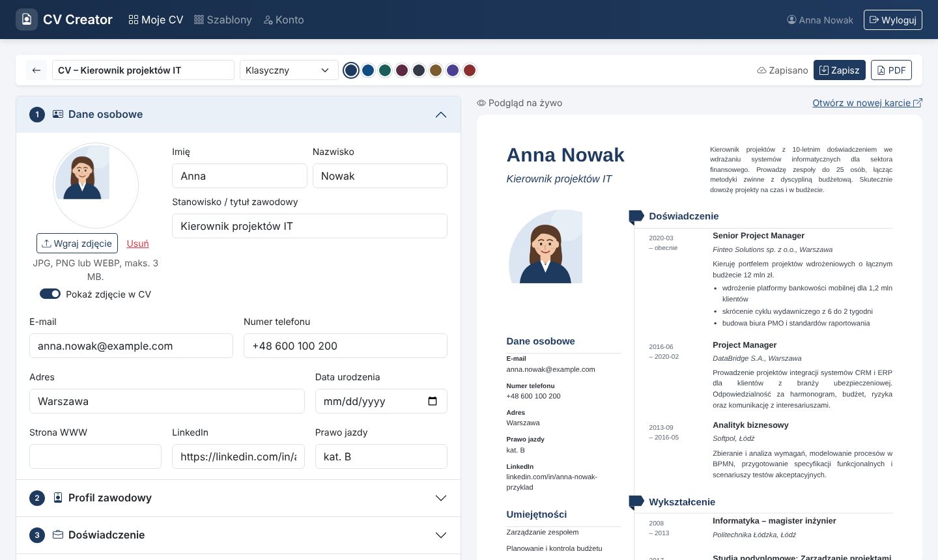Open the date picker calendar icon
The width and height of the screenshot is (938, 560).
coord(433,401)
